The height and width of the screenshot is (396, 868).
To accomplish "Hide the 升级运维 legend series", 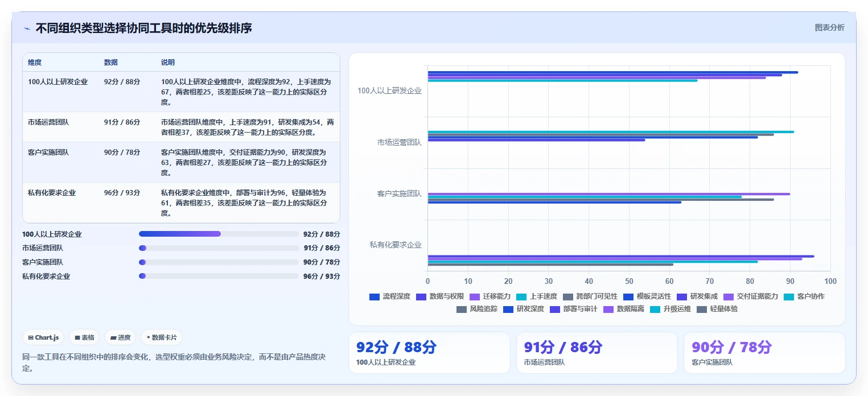I will tap(670, 309).
